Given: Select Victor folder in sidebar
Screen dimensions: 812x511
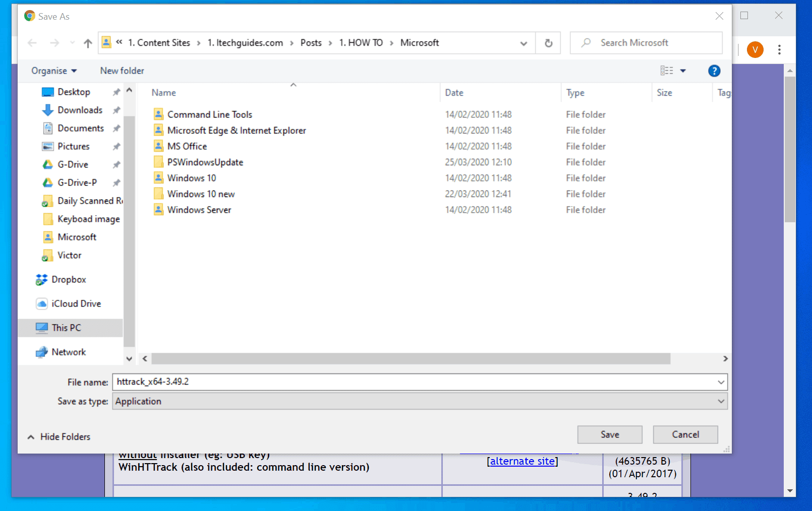Looking at the screenshot, I should (69, 255).
